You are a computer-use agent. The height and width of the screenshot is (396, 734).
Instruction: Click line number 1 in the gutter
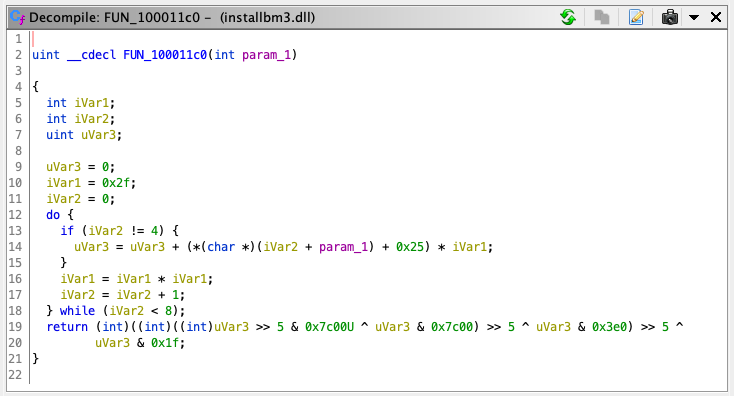tap(18, 38)
